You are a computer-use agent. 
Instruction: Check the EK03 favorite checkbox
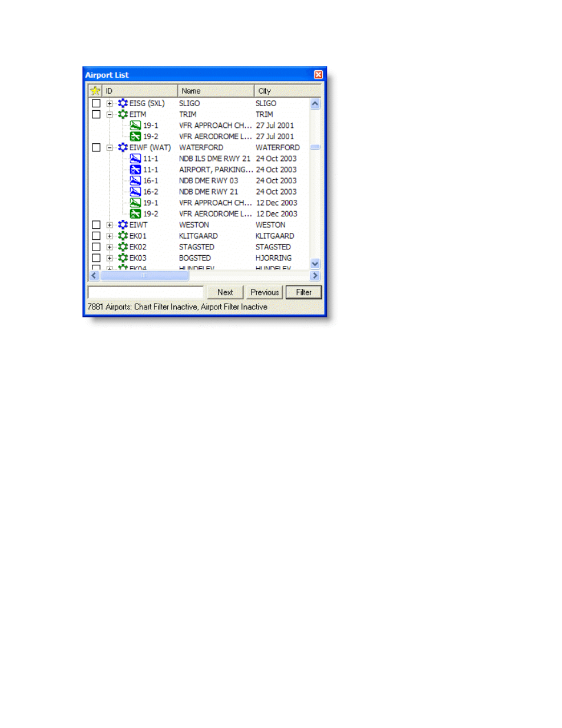(96, 258)
